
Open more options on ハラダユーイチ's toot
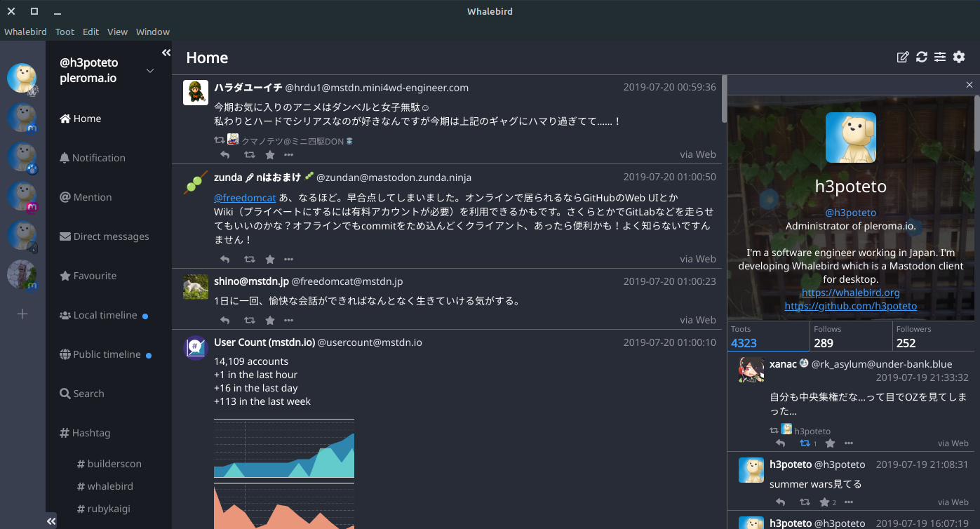click(288, 155)
